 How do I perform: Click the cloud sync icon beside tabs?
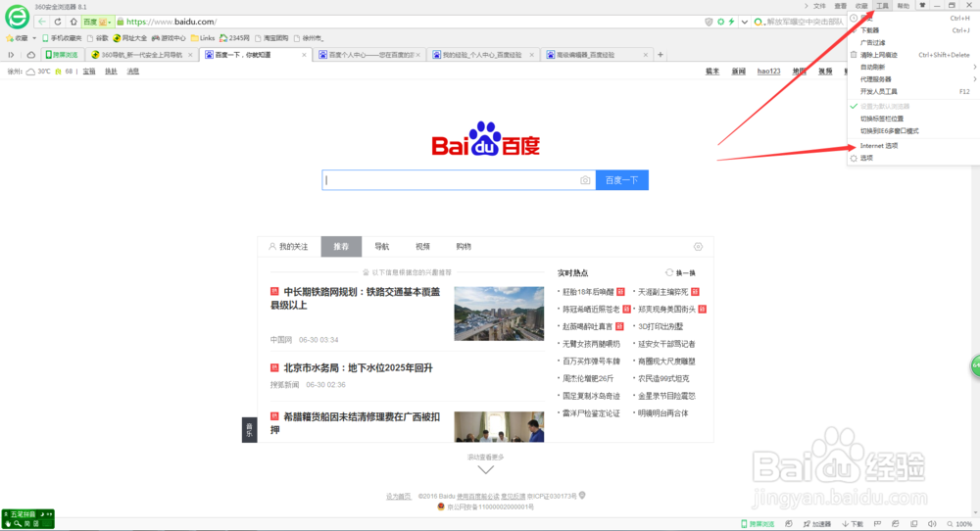coord(30,55)
